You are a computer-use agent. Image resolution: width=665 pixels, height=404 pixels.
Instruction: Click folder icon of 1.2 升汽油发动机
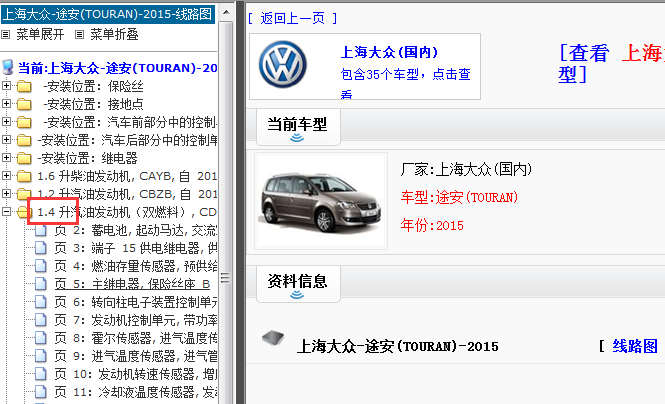tap(24, 195)
